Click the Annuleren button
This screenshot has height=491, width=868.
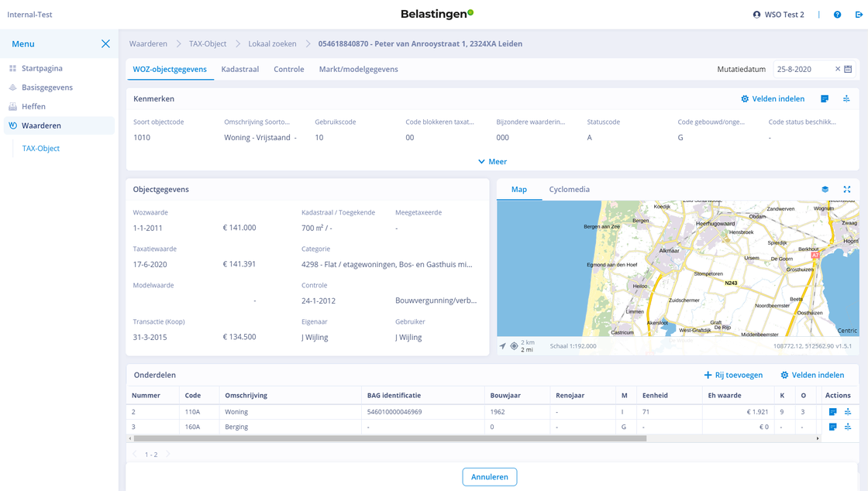coord(489,477)
